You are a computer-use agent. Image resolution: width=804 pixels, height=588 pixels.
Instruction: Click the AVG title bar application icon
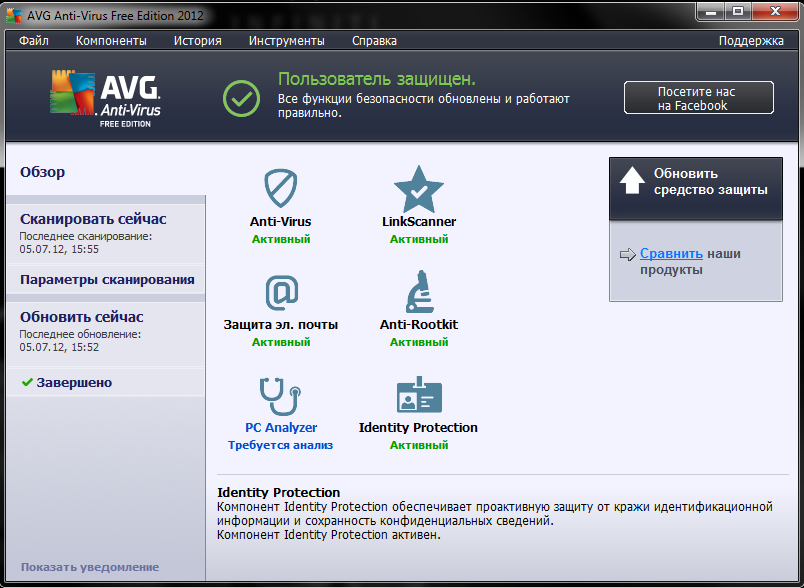[13, 16]
